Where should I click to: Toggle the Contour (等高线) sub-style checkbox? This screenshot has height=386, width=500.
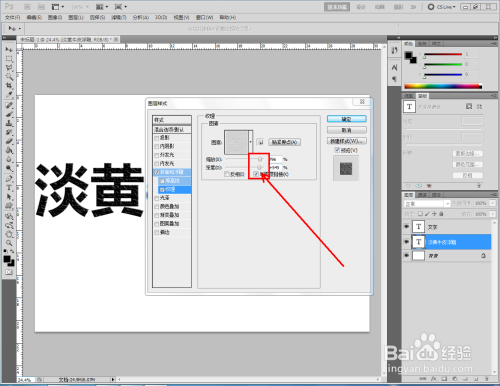tap(162, 181)
